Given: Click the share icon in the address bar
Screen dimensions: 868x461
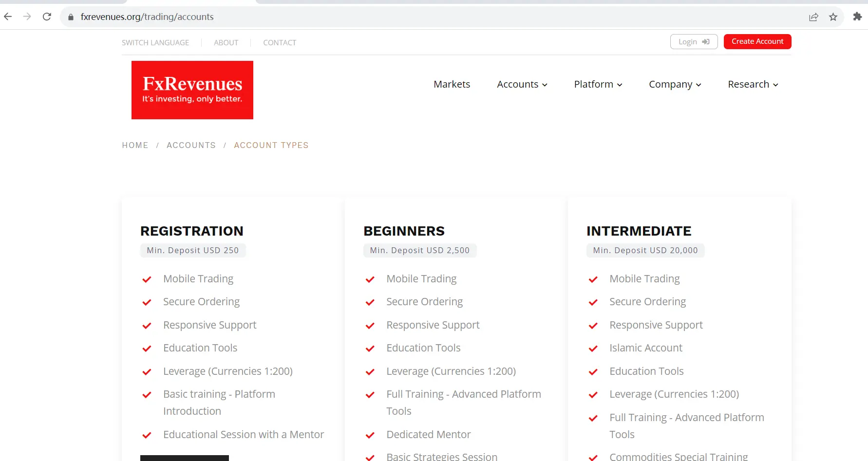Looking at the screenshot, I should pyautogui.click(x=813, y=17).
